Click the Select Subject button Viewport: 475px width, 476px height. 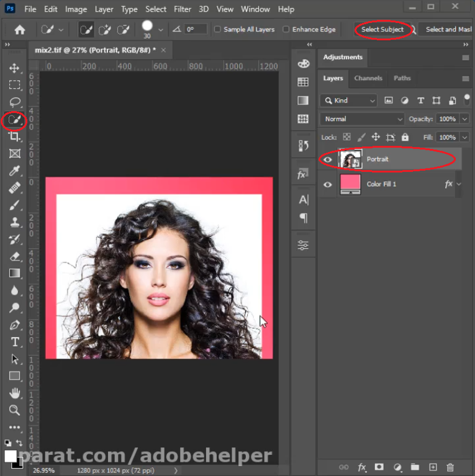click(x=382, y=29)
